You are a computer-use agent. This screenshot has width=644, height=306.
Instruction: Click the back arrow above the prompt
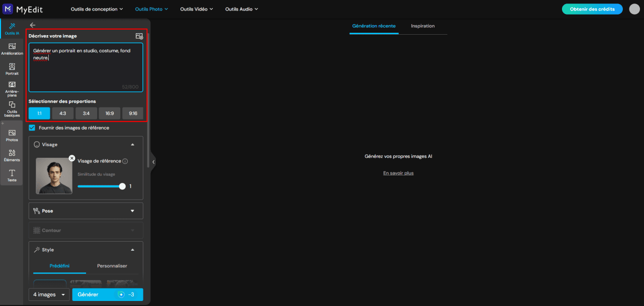coord(33,25)
